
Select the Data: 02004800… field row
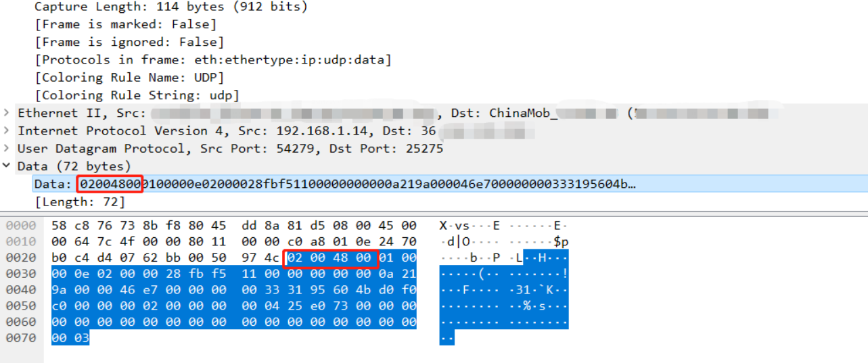434,184
